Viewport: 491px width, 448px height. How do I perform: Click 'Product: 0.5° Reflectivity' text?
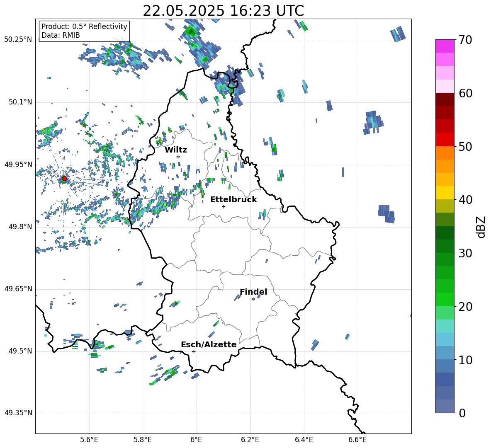pyautogui.click(x=84, y=27)
